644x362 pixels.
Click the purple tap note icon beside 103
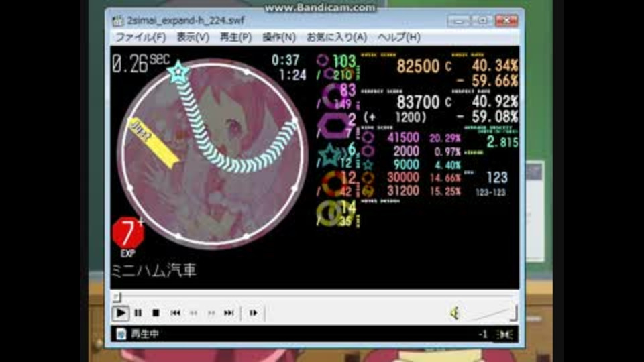point(323,61)
